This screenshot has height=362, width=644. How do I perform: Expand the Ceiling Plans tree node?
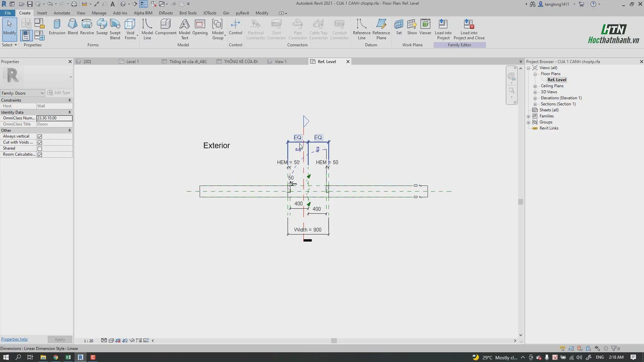pos(535,86)
